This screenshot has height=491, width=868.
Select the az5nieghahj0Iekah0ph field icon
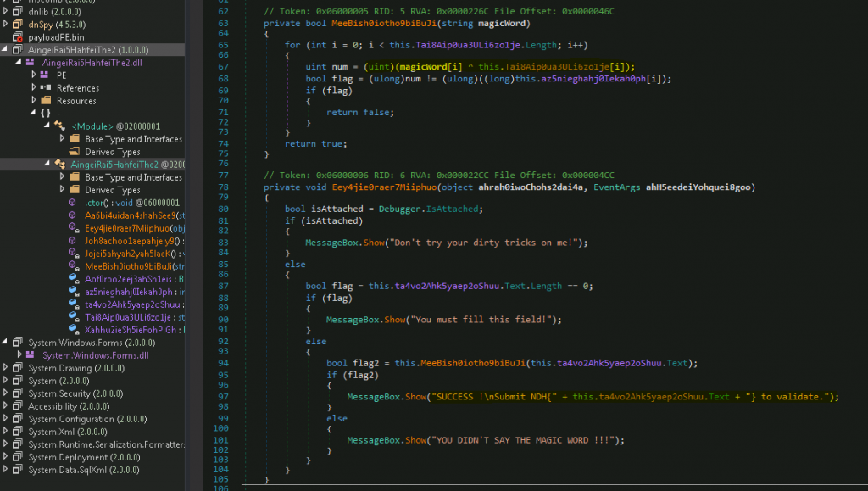coord(73,291)
